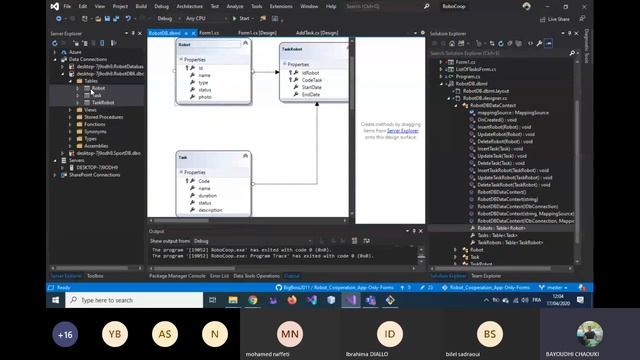Viewport: 640px width, 360px height.
Task: Select Robots : Table<Robot> member
Action: (x=502, y=228)
